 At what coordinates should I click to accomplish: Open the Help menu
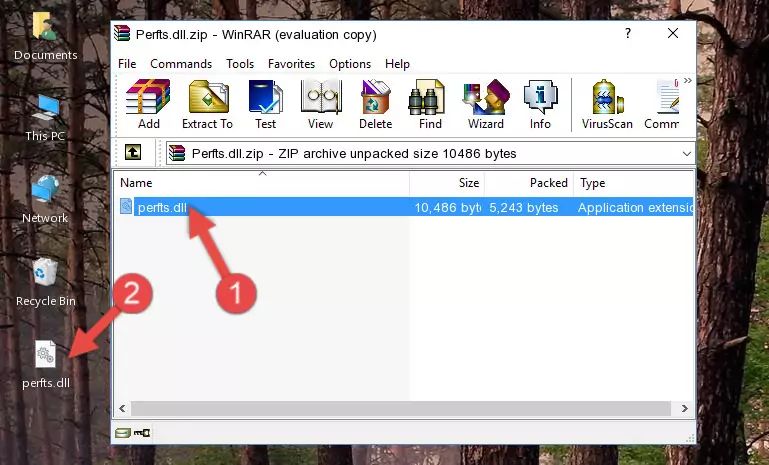pos(397,64)
